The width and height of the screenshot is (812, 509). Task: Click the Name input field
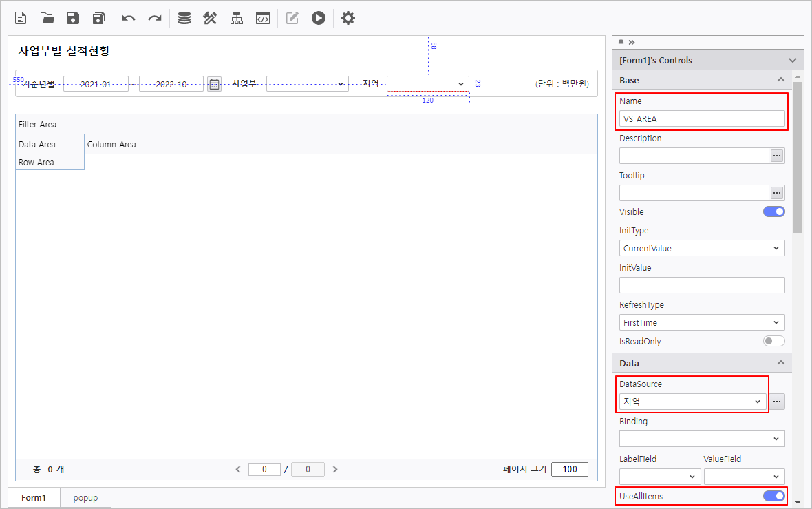702,119
